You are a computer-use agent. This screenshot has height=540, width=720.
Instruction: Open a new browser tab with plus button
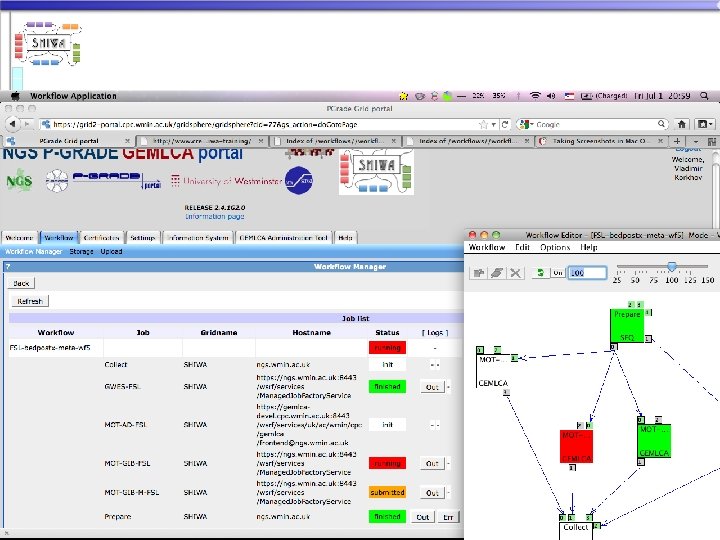click(677, 141)
